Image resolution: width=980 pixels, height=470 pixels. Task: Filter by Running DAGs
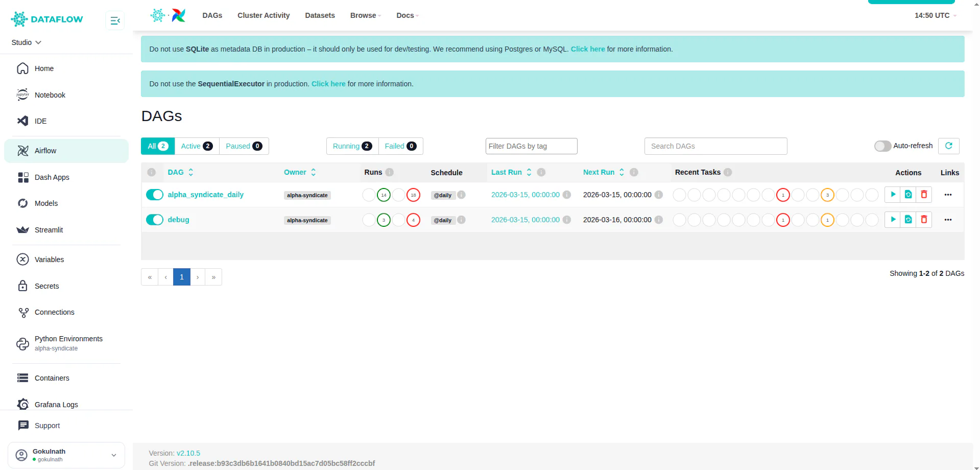click(x=352, y=146)
